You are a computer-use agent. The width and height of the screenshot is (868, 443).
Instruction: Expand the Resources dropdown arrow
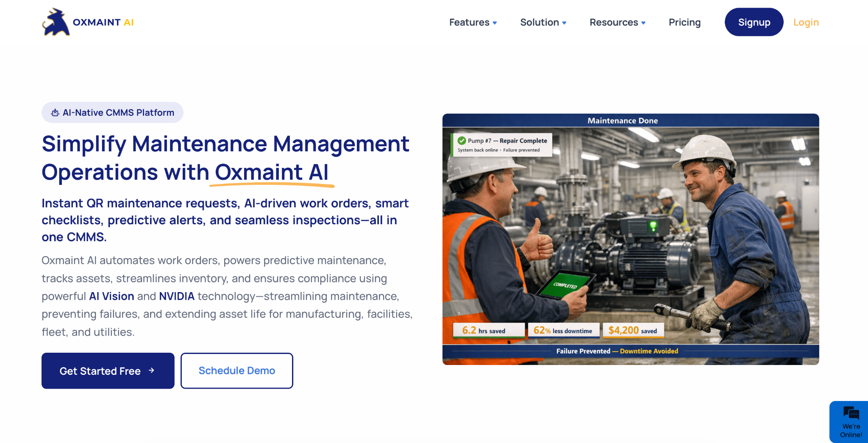[643, 23]
